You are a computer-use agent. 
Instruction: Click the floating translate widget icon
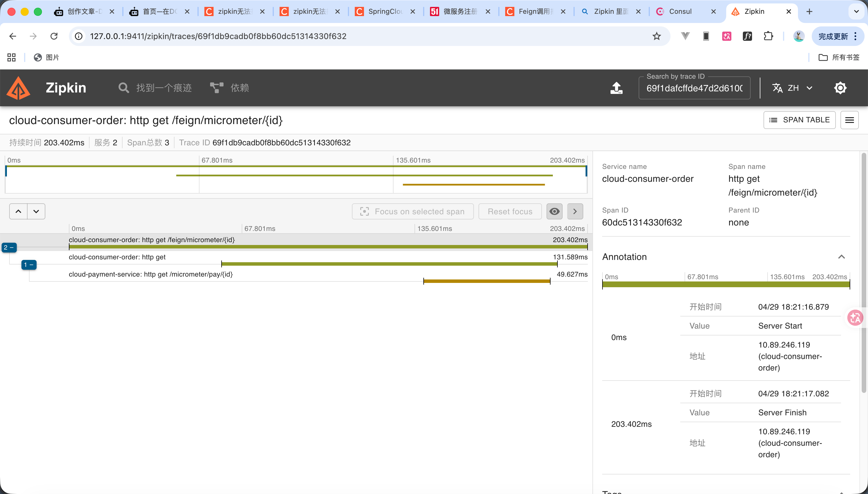click(x=855, y=318)
